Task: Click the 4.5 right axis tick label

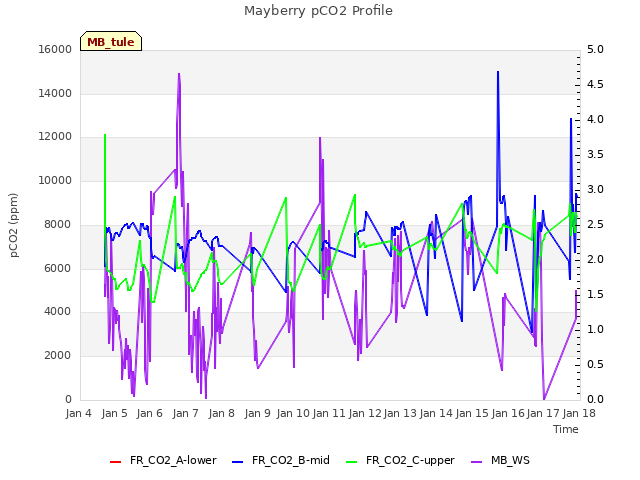Action: [595, 84]
